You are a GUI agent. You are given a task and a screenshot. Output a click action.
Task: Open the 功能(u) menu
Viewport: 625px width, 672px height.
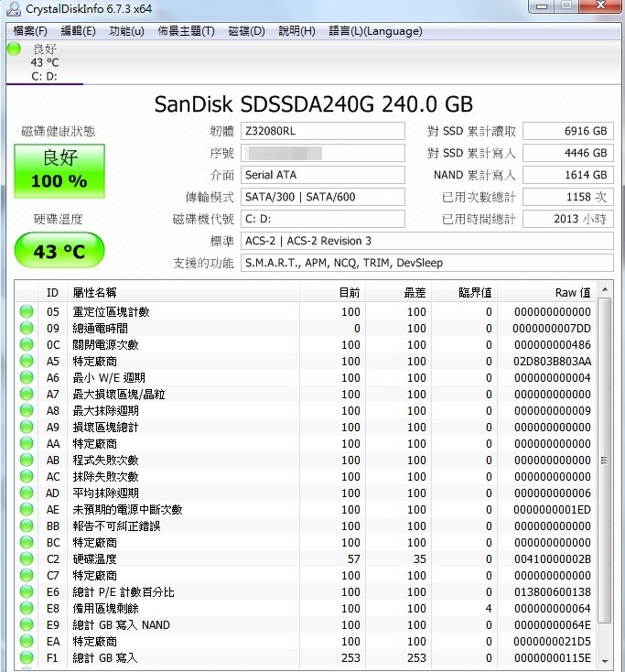[x=127, y=31]
